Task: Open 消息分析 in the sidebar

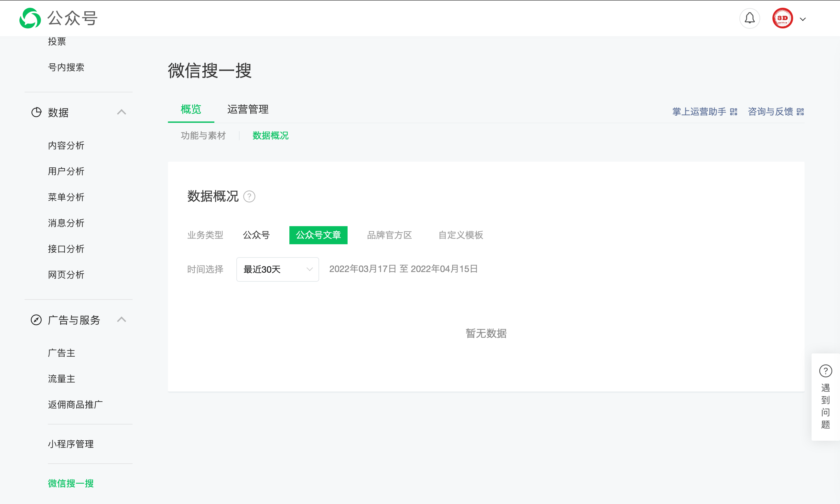Action: coord(66,223)
